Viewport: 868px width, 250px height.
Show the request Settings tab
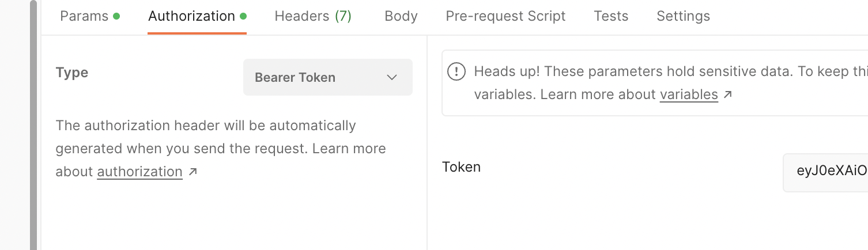point(683,16)
